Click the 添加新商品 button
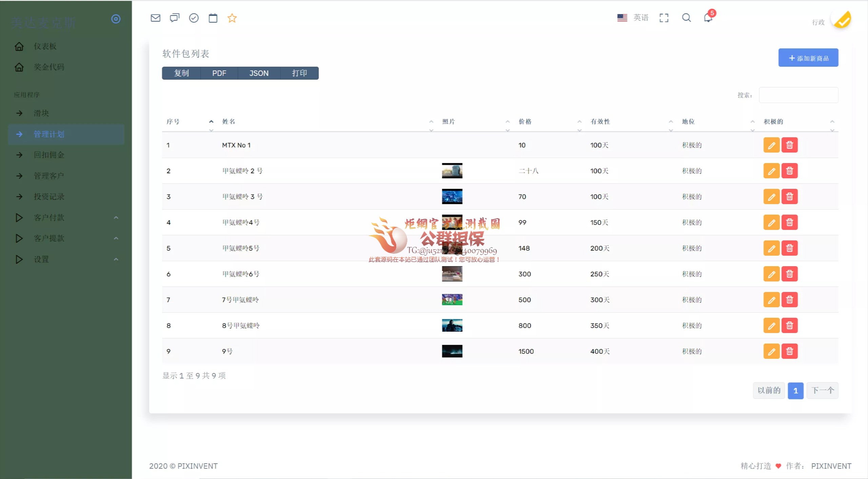 pyautogui.click(x=808, y=58)
